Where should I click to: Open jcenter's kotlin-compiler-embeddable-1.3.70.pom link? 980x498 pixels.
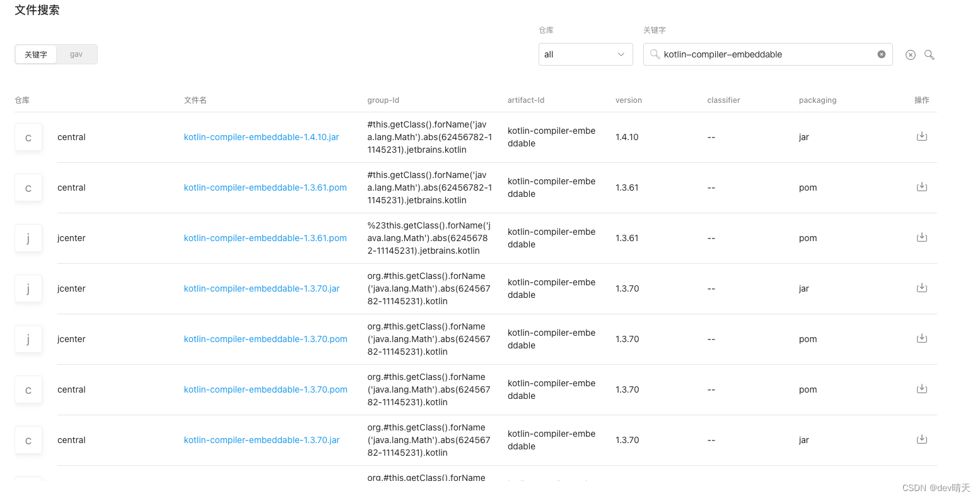pyautogui.click(x=265, y=339)
